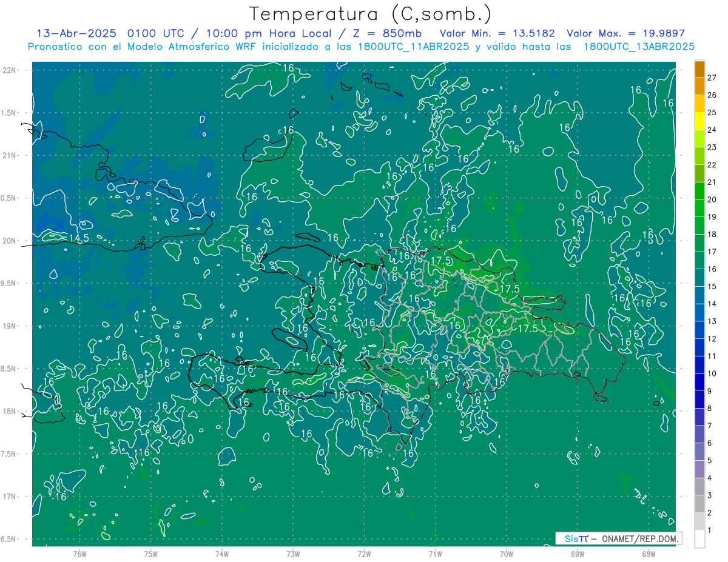Viewport: 728px width, 562px height.
Task: Click the '9.5N' latitude label
Action: [x=9, y=283]
